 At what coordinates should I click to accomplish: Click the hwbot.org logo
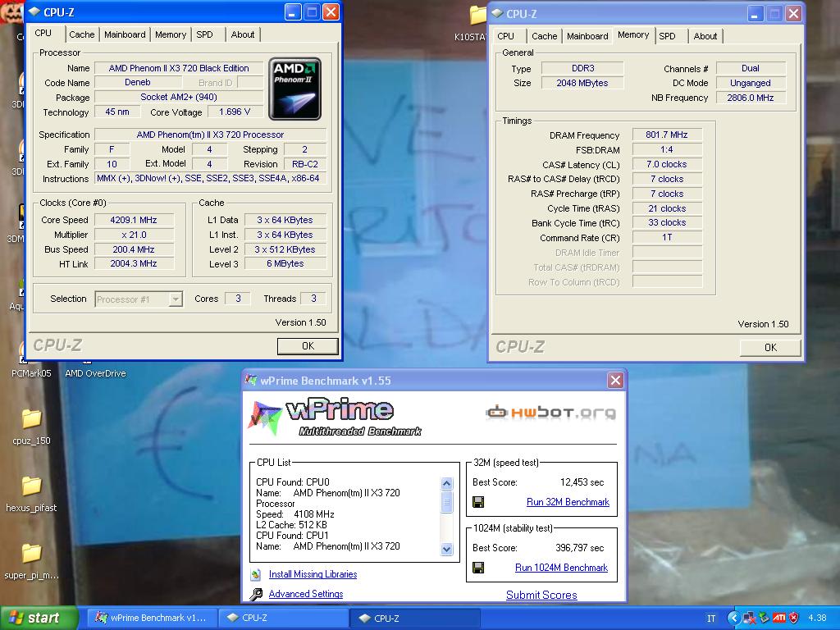(550, 413)
